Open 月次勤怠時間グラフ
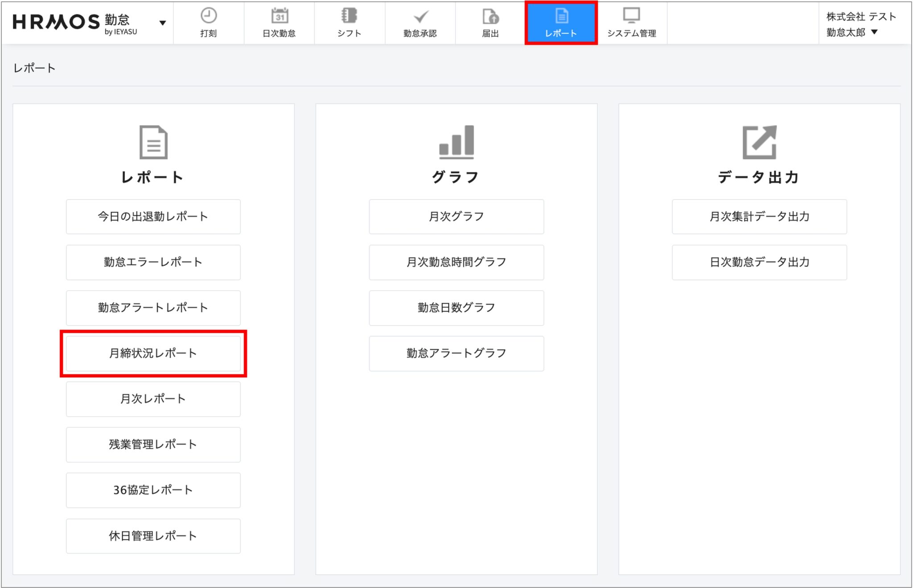Image resolution: width=913 pixels, height=588 pixels. tap(456, 262)
